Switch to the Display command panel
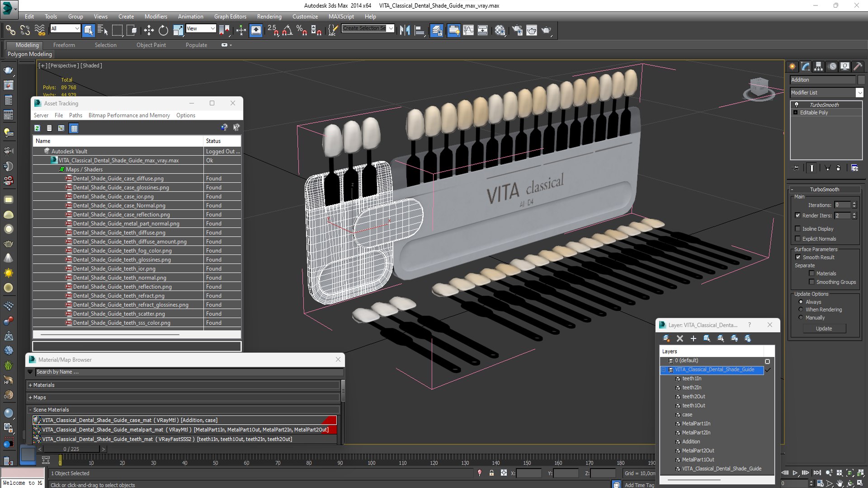This screenshot has height=488, width=868. click(x=844, y=66)
